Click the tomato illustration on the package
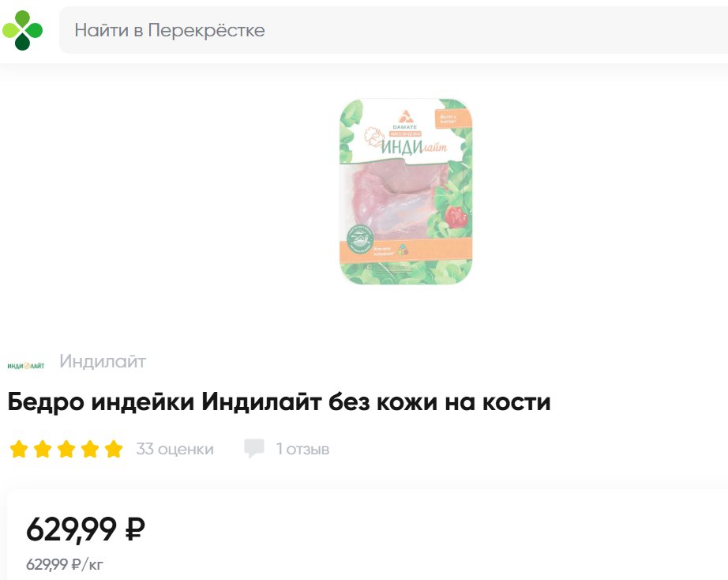 coord(456,217)
